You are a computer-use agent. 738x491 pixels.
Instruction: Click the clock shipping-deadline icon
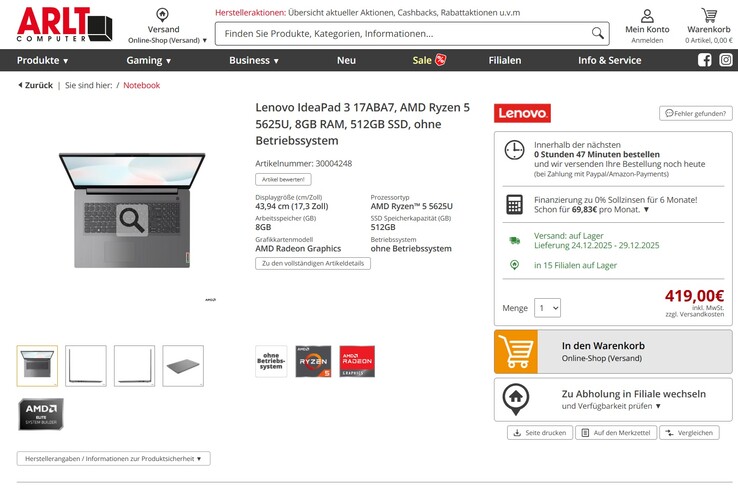pyautogui.click(x=514, y=150)
